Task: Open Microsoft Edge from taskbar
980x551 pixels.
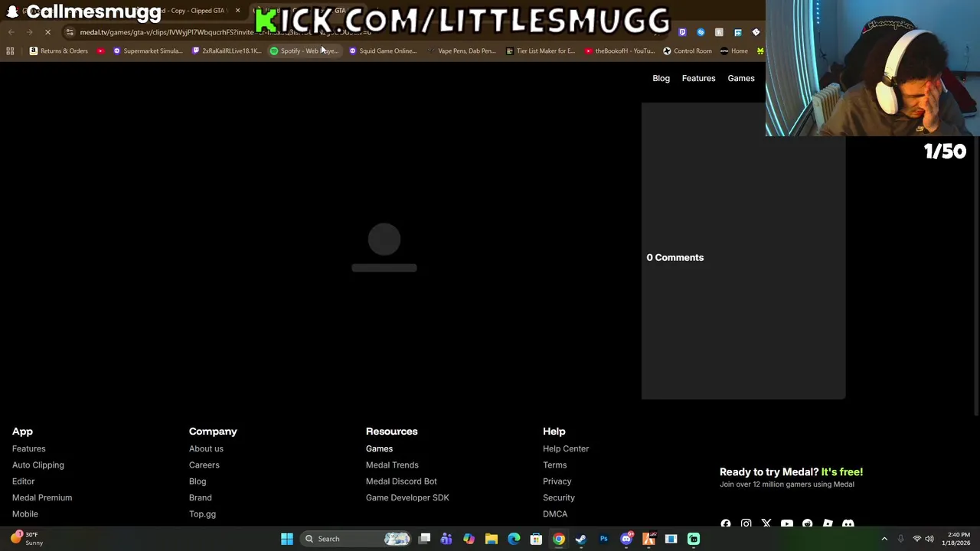Action: click(x=514, y=539)
